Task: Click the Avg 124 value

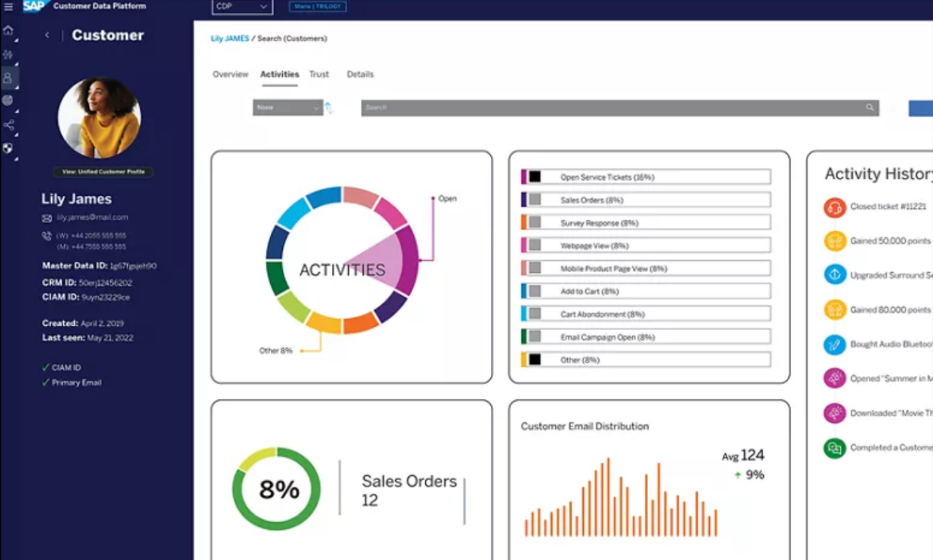Action: 743,455
